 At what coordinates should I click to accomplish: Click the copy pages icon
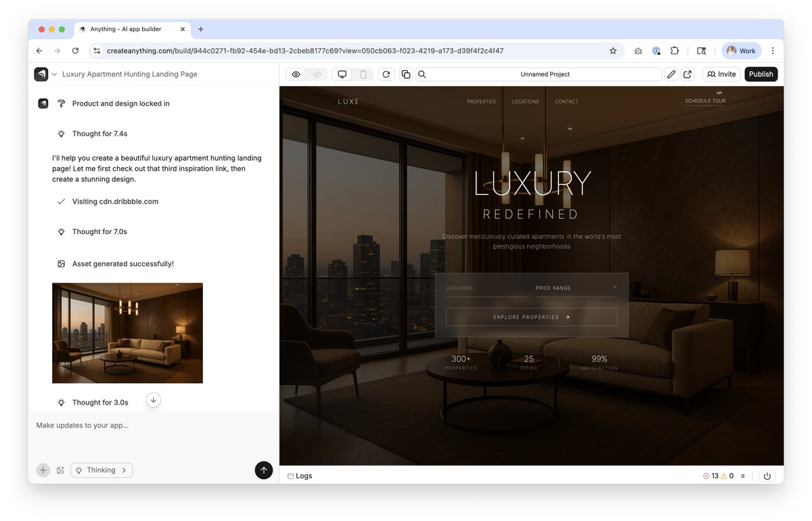tap(406, 74)
